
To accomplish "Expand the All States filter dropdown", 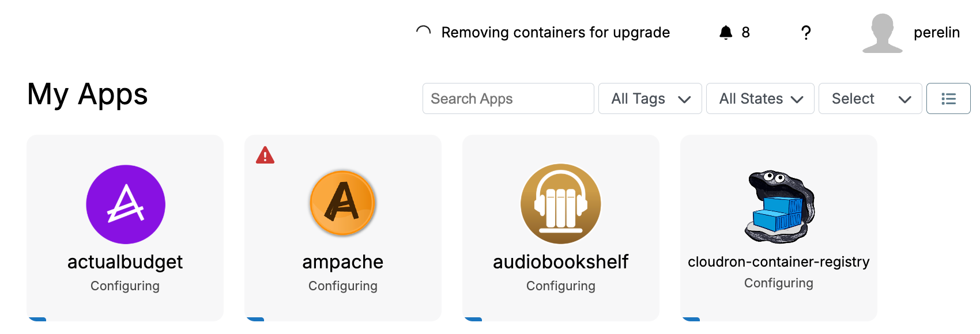I will tap(760, 98).
